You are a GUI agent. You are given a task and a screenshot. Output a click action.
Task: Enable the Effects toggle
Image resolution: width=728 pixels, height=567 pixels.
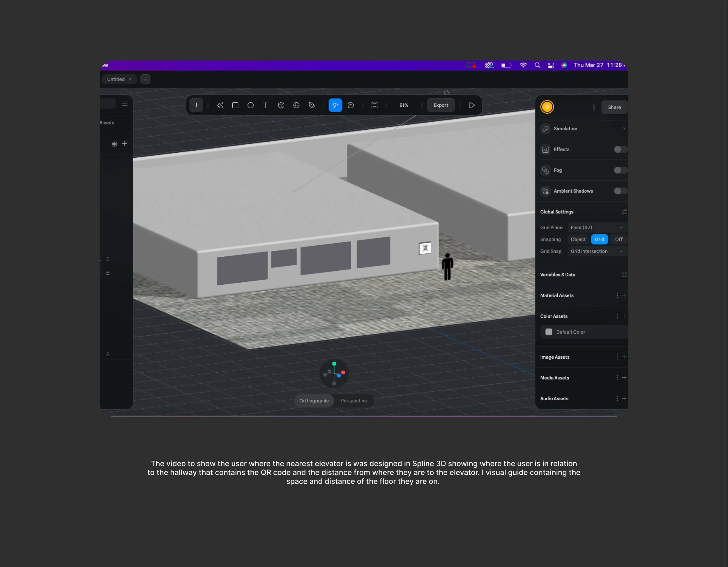click(620, 149)
